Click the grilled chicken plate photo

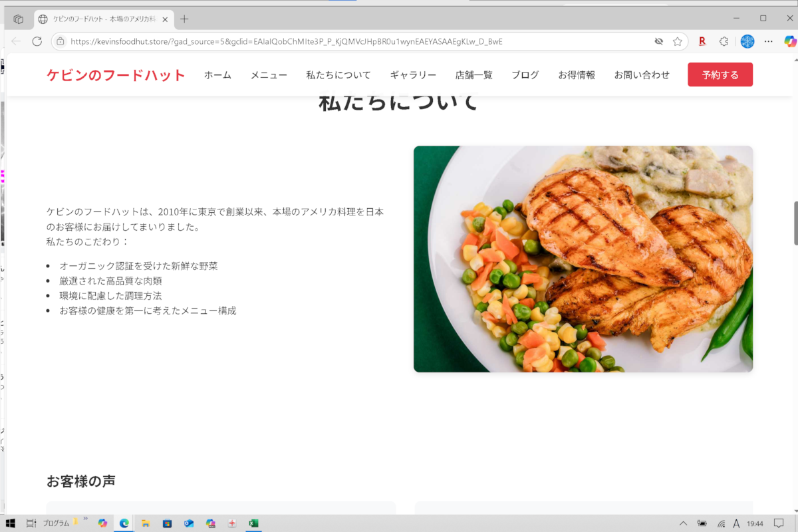(x=583, y=259)
